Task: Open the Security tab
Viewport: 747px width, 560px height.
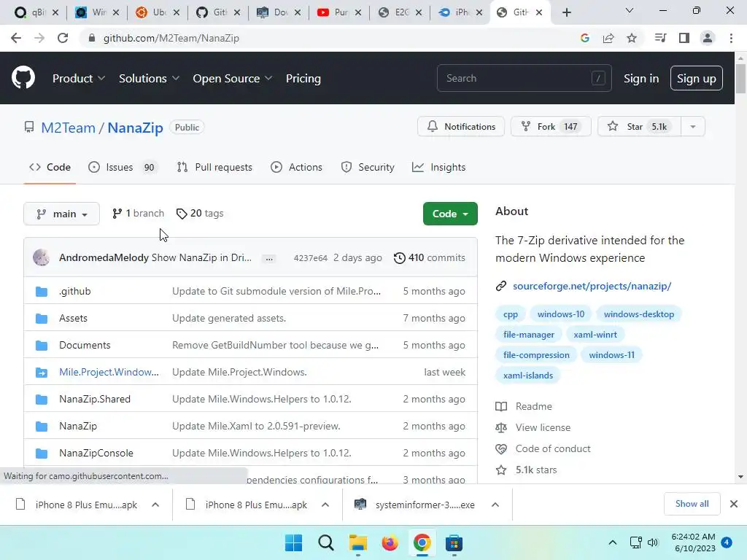Action: coord(368,167)
